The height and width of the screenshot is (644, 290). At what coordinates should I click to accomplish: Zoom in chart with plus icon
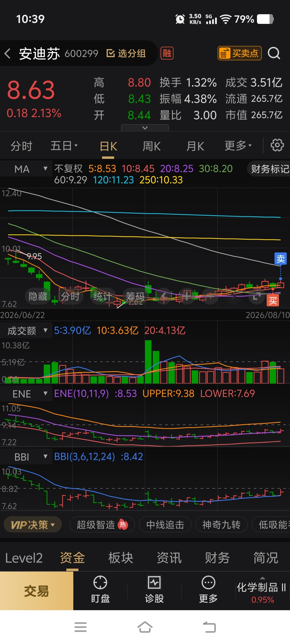(187, 296)
